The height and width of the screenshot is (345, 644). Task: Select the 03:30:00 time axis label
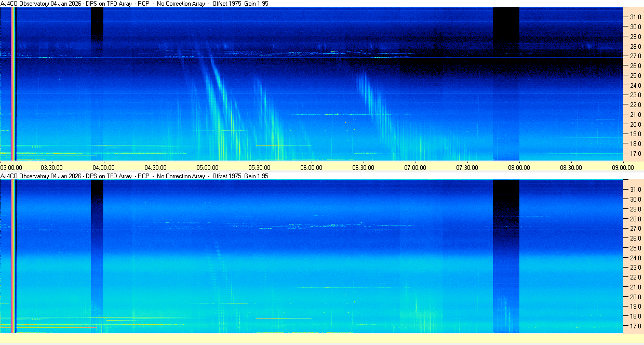51,167
